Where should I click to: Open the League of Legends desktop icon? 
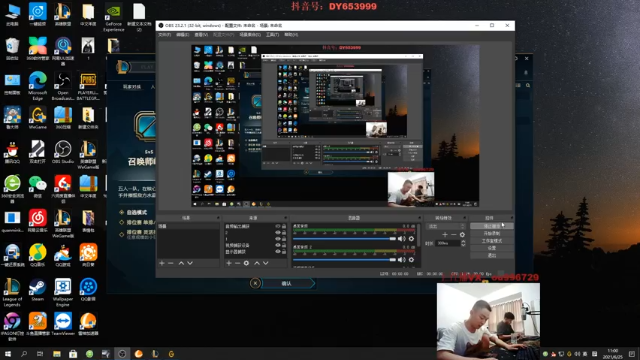12,292
